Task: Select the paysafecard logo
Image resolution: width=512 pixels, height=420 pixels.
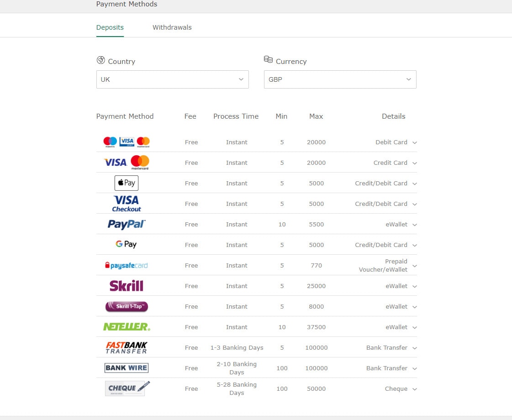Action: tap(127, 265)
